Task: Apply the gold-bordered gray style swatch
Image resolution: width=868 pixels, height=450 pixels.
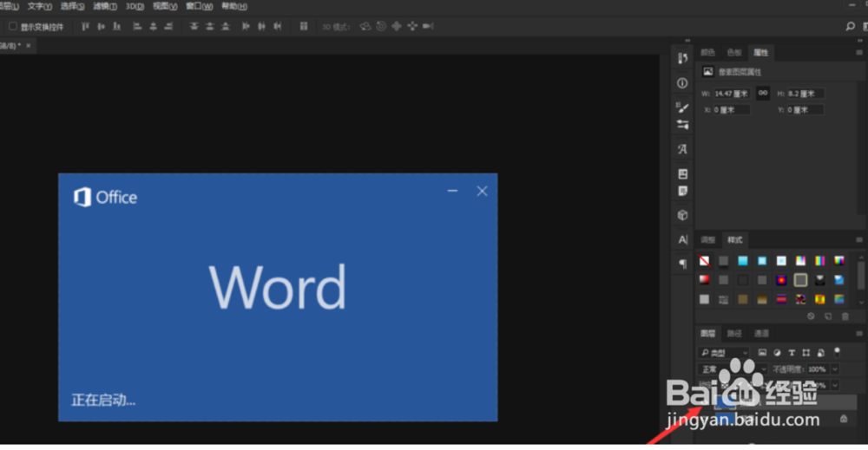Action: click(800, 280)
